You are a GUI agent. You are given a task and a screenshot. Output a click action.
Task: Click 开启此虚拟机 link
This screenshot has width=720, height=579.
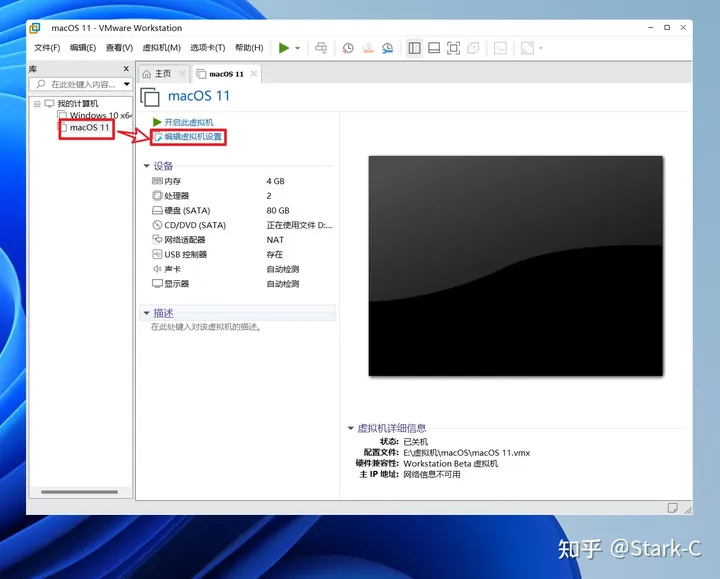[x=189, y=122]
